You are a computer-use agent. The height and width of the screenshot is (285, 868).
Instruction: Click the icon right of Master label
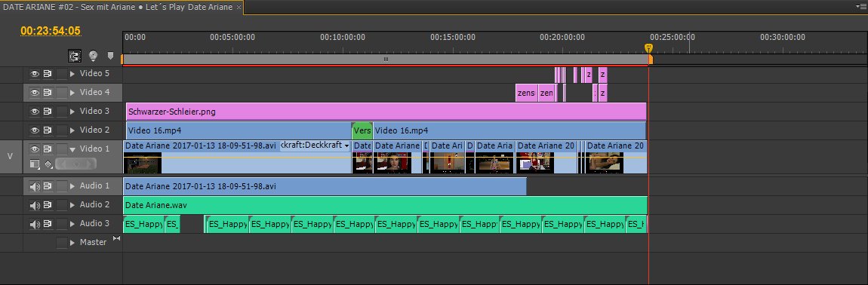116,238
